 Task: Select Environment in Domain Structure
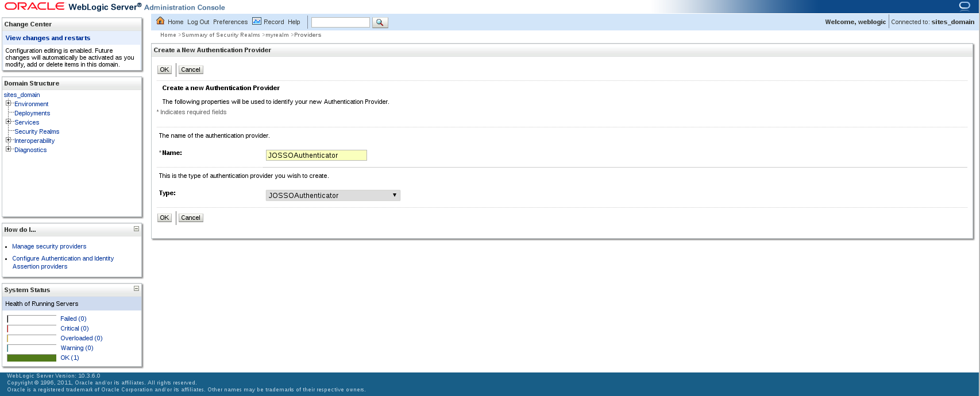31,104
